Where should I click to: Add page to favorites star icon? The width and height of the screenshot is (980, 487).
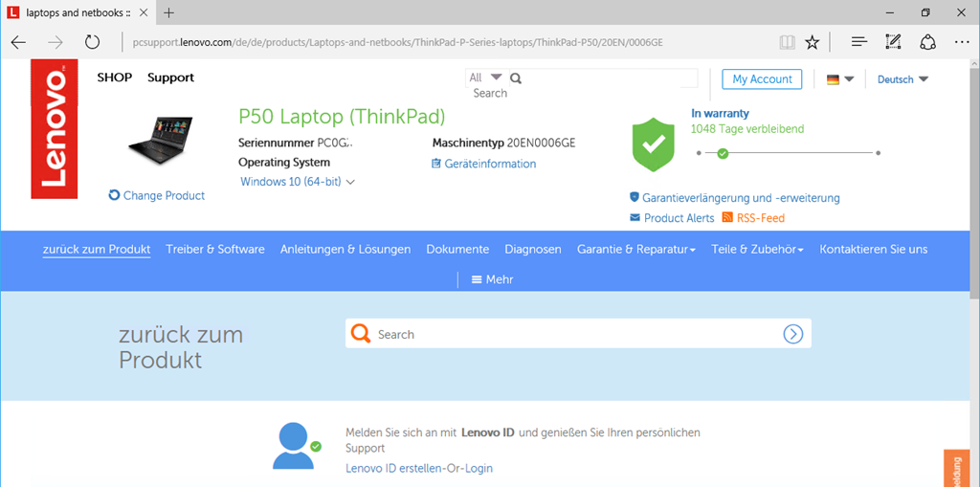point(812,42)
